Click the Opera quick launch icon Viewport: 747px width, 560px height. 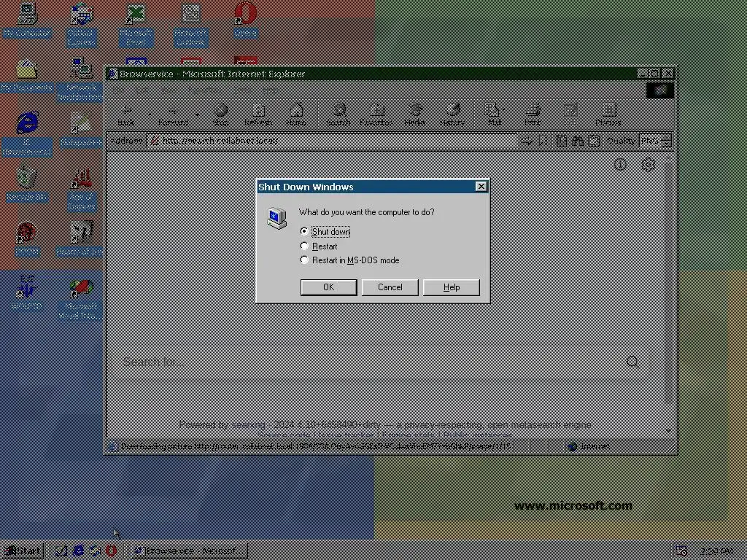point(112,551)
